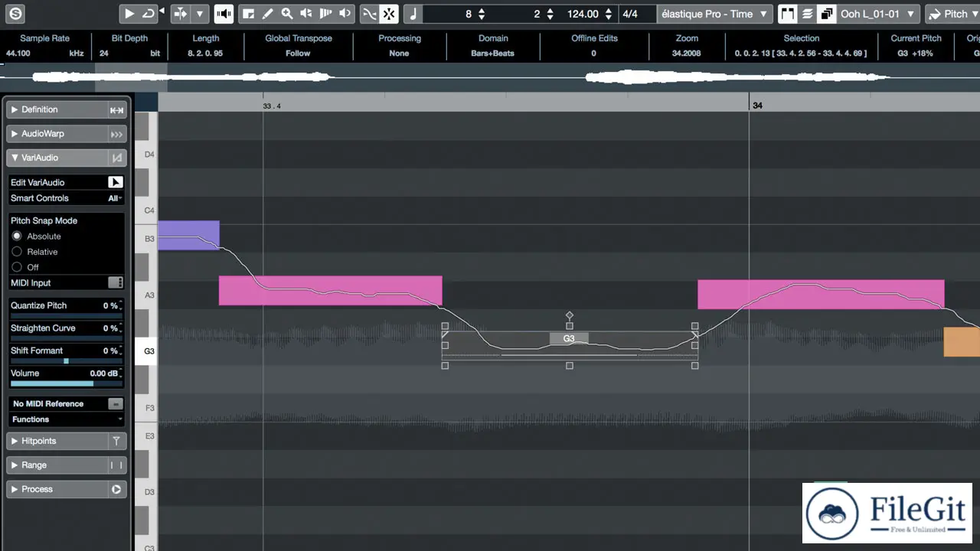Open the Functions dropdown menu
The image size is (980, 551).
67,419
